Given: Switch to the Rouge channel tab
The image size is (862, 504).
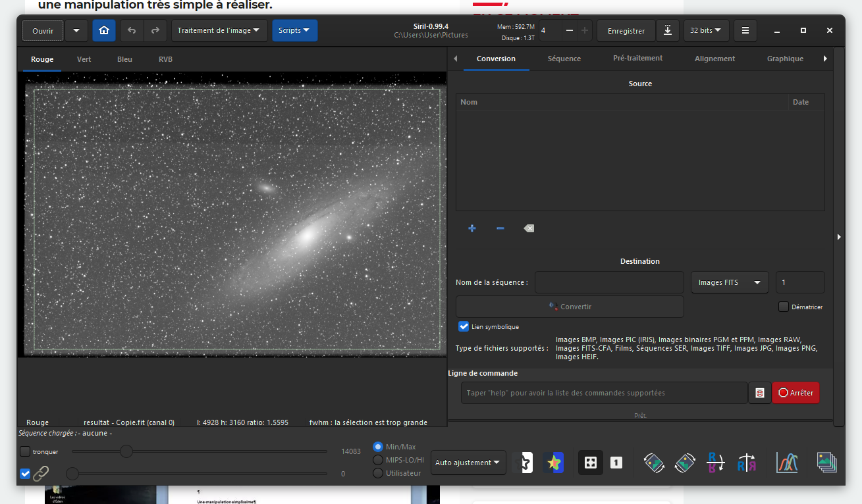Looking at the screenshot, I should [42, 59].
